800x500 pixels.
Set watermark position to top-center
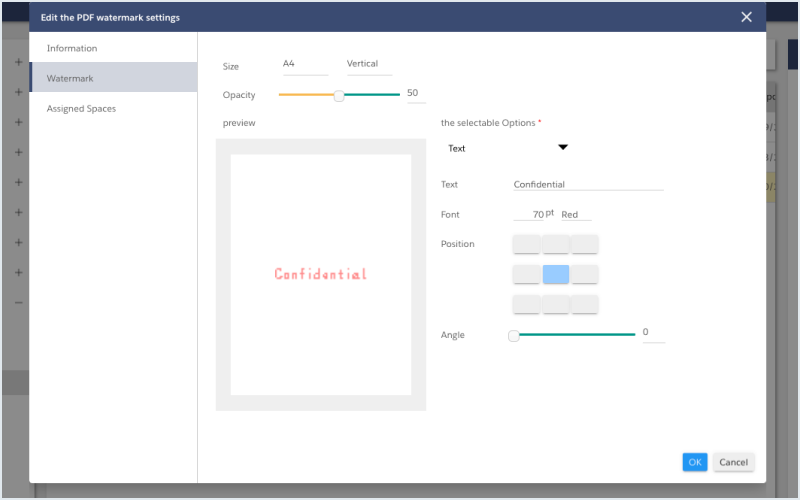pyautogui.click(x=556, y=244)
